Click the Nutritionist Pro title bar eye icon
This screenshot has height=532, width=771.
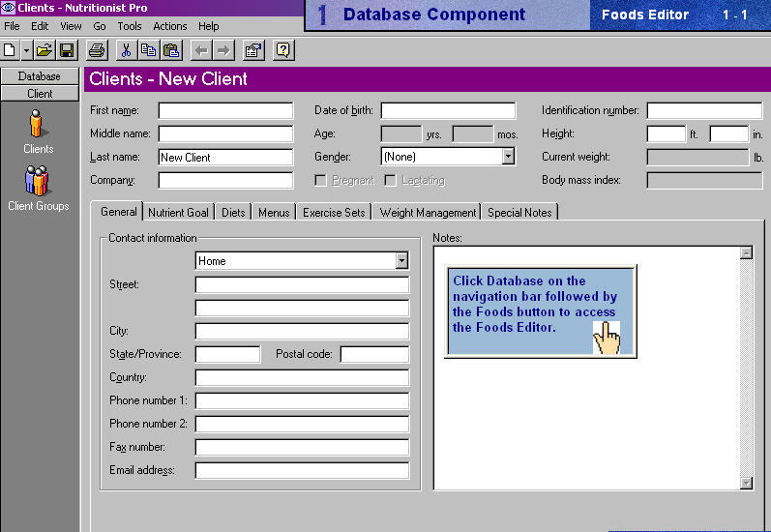click(x=8, y=8)
